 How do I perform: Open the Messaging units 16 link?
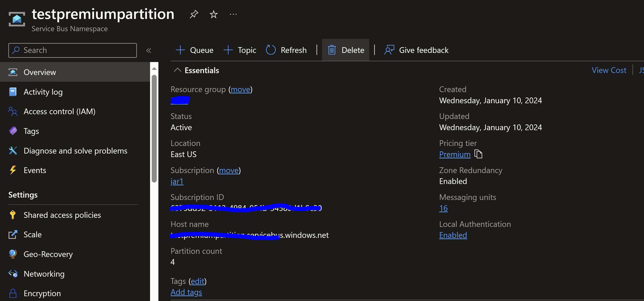click(x=443, y=208)
